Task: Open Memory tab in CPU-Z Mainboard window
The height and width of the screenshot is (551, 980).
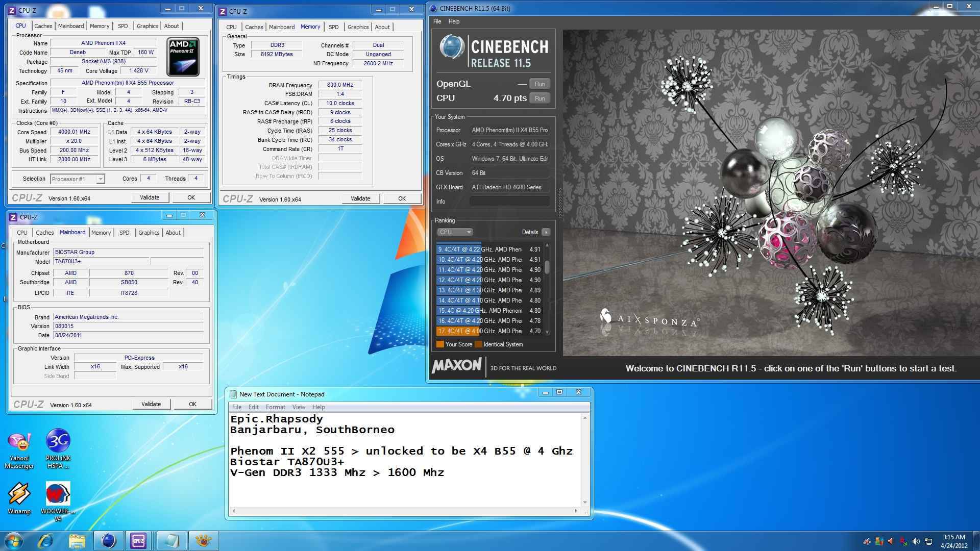Action: (101, 233)
